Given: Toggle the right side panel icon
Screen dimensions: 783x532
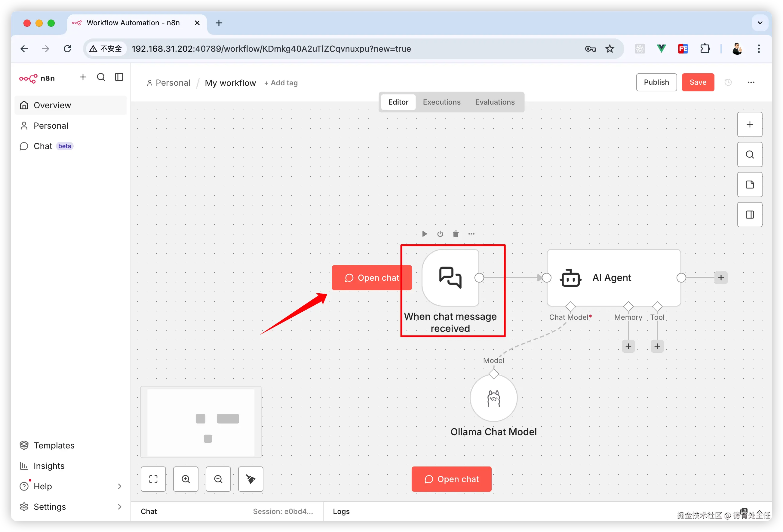Looking at the screenshot, I should 750,215.
